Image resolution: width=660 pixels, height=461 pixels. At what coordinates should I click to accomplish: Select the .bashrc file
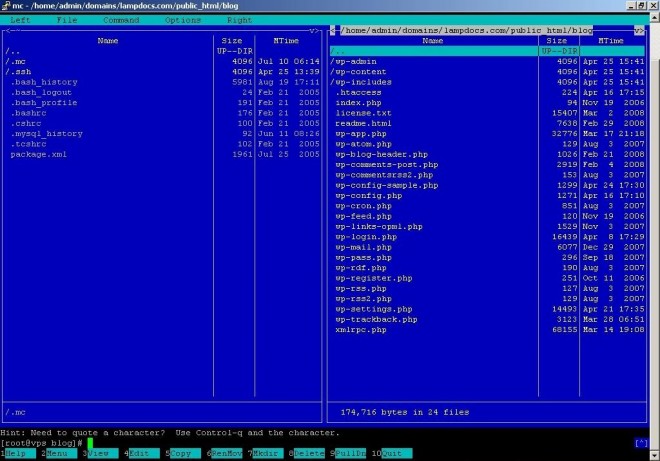[162, 113]
